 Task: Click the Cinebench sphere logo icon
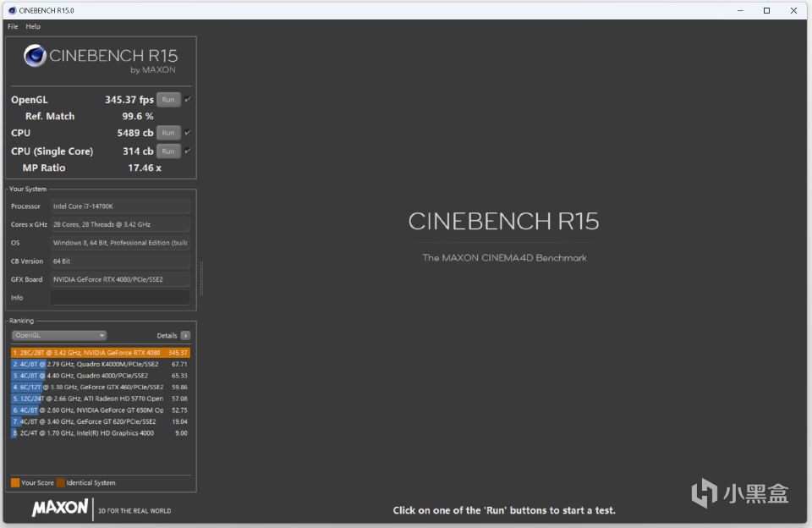[36, 56]
